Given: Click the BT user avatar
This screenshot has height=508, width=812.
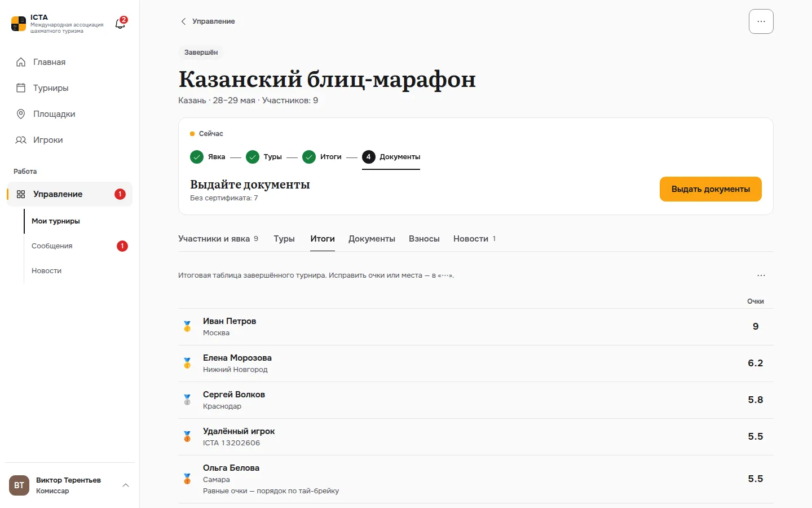Looking at the screenshot, I should (19, 485).
